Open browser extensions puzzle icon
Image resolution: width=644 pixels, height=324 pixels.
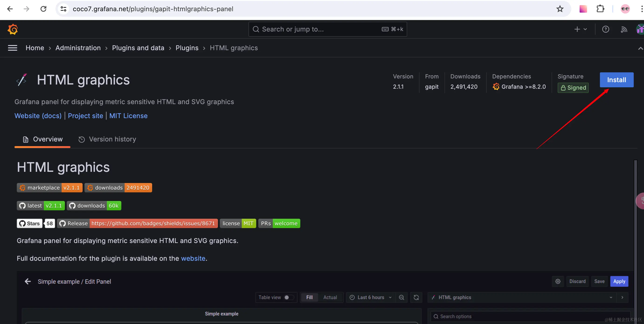point(600,9)
